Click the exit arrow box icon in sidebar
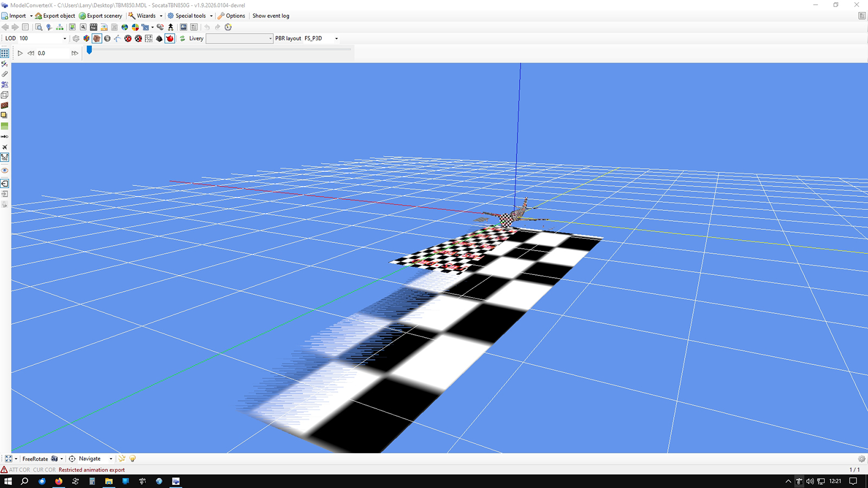 click(4, 183)
